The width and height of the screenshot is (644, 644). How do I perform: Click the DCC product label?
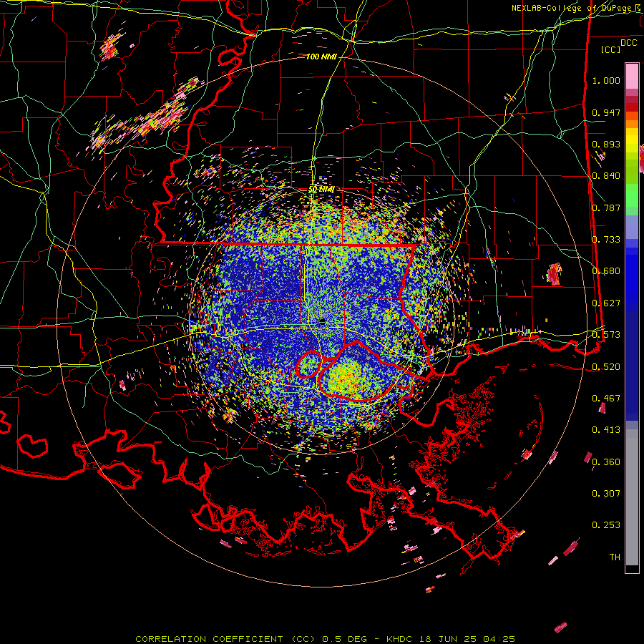629,43
